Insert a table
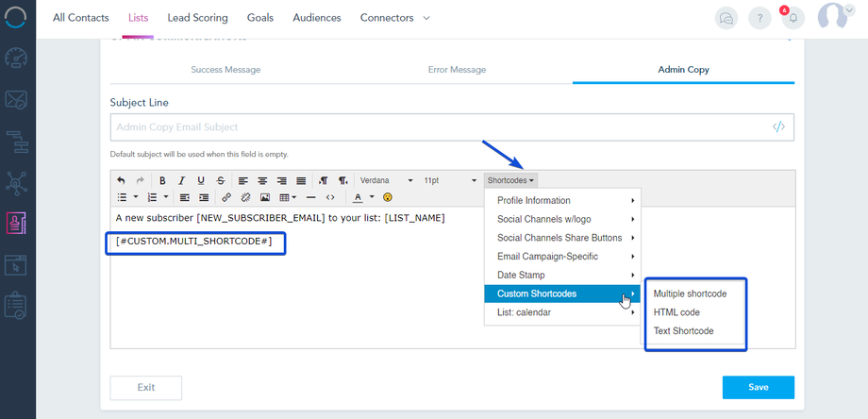Screen dimensions: 868x419 (x=284, y=197)
